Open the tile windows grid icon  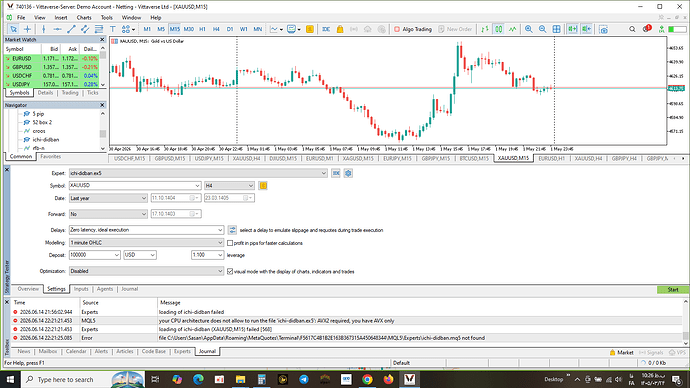557,29
